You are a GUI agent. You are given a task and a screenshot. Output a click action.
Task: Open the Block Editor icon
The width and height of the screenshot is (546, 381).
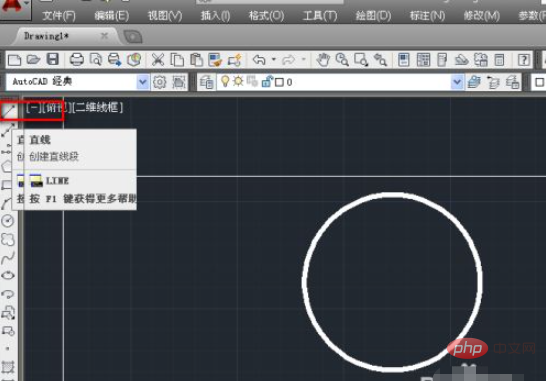(x=234, y=60)
